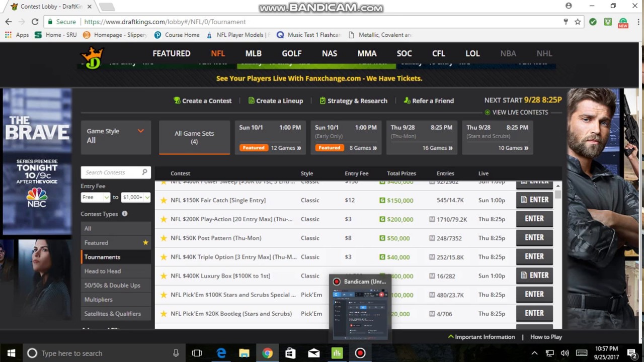This screenshot has width=644, height=362.
Task: Open the Free minimum entry fee dropdown
Action: [x=95, y=197]
